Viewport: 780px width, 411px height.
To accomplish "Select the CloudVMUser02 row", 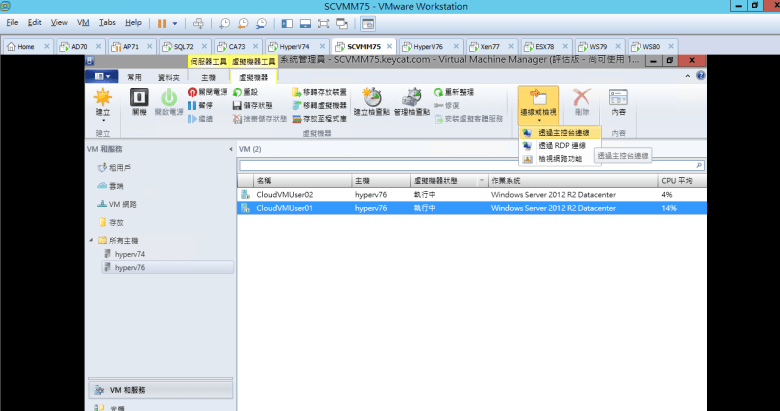I will click(x=285, y=194).
